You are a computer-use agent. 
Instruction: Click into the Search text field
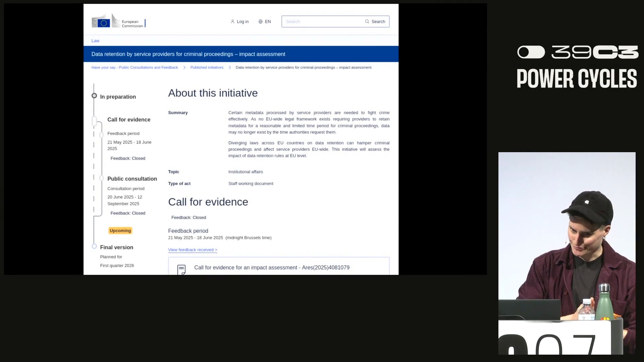[322, 21]
